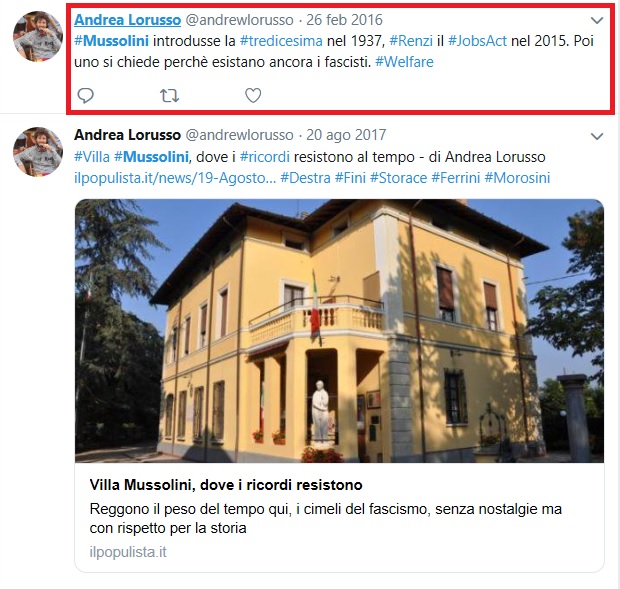Open the #Morosini hashtag link
This screenshot has width=620, height=589.
(x=517, y=178)
